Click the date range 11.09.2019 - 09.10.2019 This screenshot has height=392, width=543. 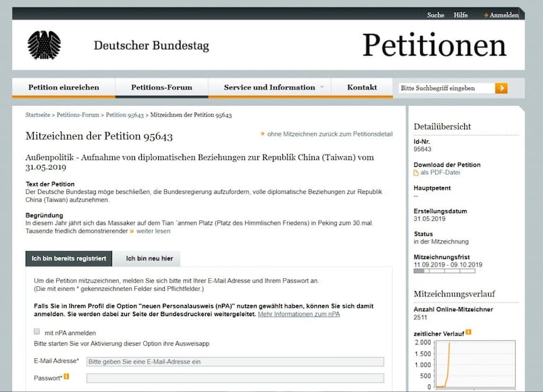click(448, 264)
